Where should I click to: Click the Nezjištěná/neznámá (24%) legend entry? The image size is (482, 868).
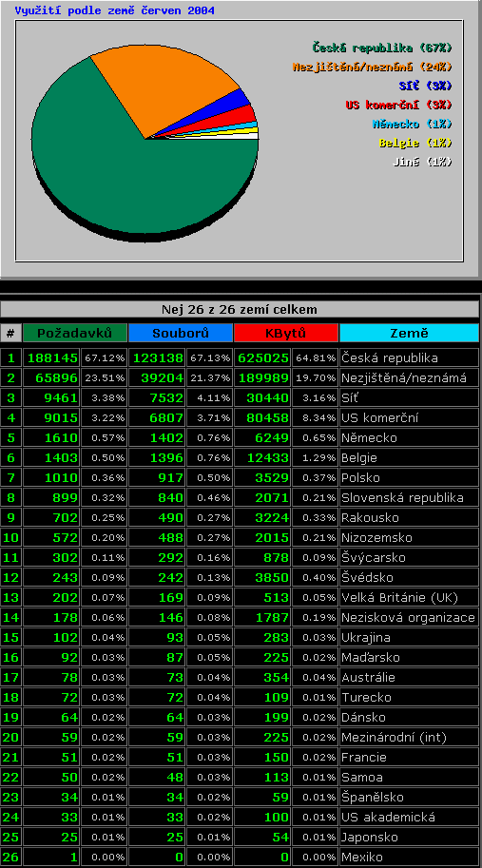(373, 67)
